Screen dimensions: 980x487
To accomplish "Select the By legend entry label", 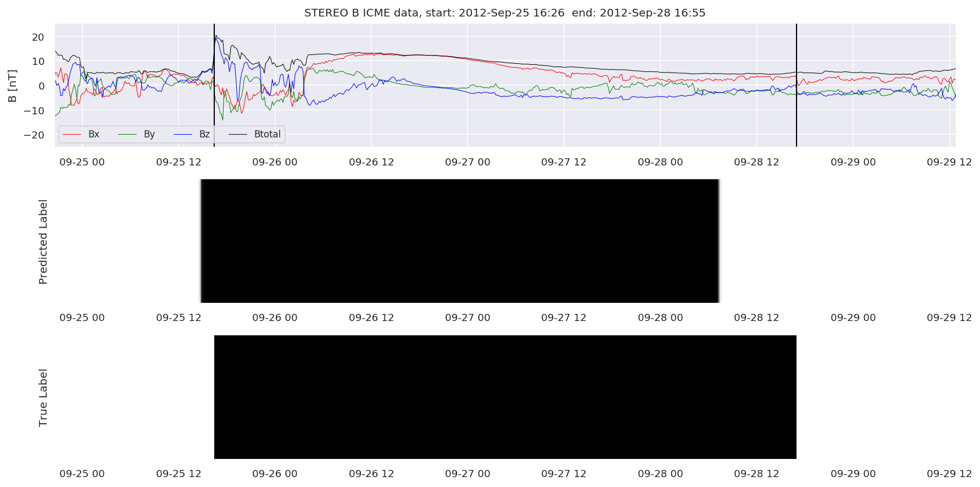I will point(149,134).
